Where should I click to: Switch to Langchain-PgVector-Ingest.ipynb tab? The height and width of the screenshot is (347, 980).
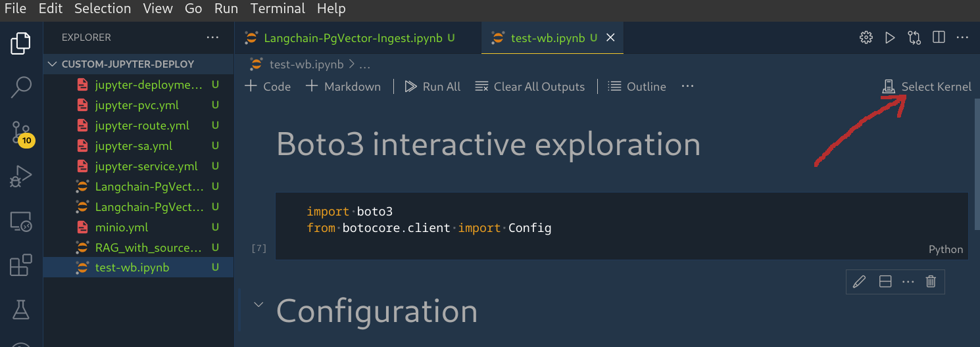[358, 37]
